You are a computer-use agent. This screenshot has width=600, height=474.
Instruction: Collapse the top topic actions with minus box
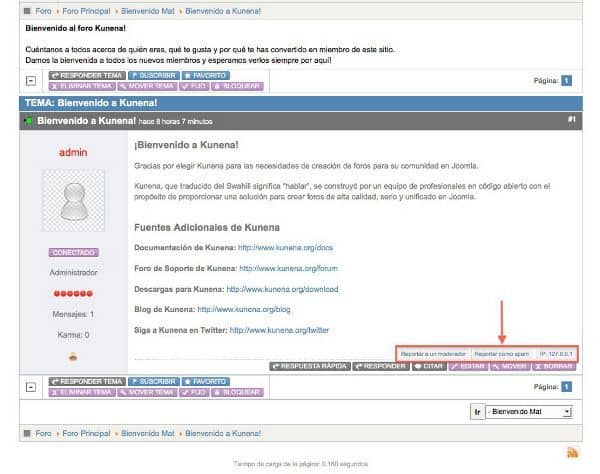(x=31, y=81)
